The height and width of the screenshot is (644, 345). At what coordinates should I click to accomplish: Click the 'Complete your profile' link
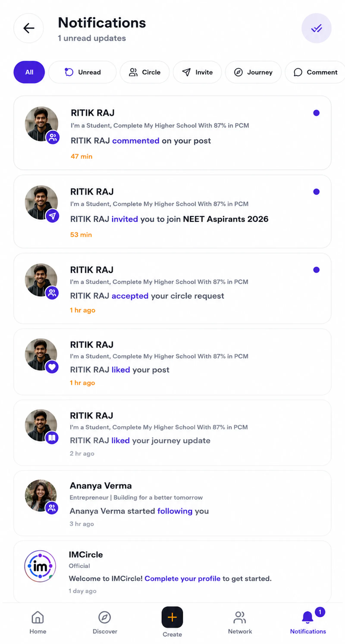point(182,578)
